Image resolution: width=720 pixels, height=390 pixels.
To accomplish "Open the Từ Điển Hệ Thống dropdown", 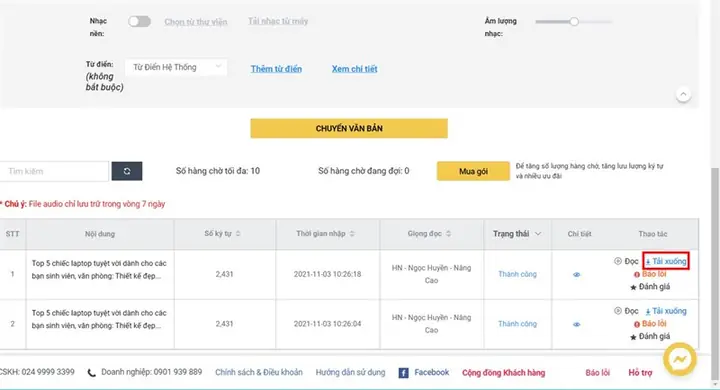I will (176, 67).
